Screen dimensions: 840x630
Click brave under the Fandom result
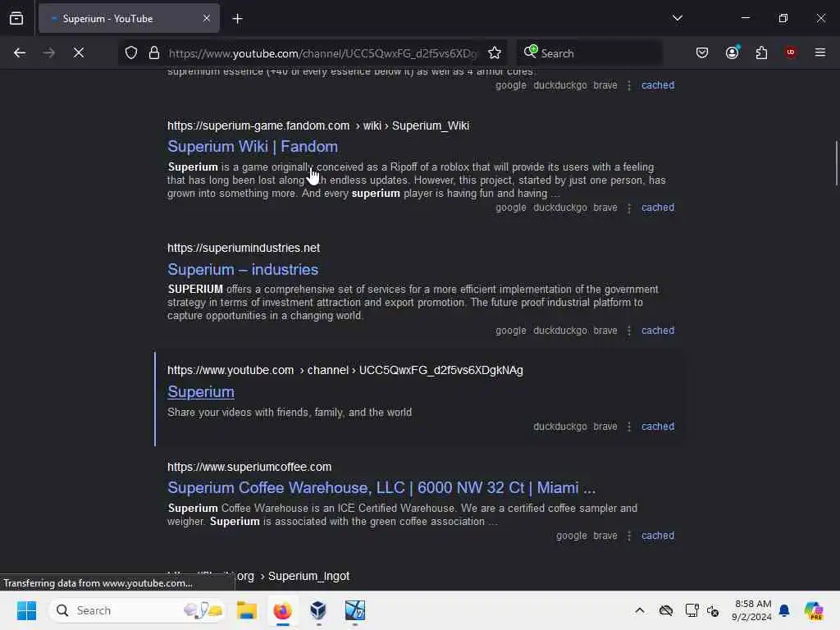pyautogui.click(x=605, y=208)
